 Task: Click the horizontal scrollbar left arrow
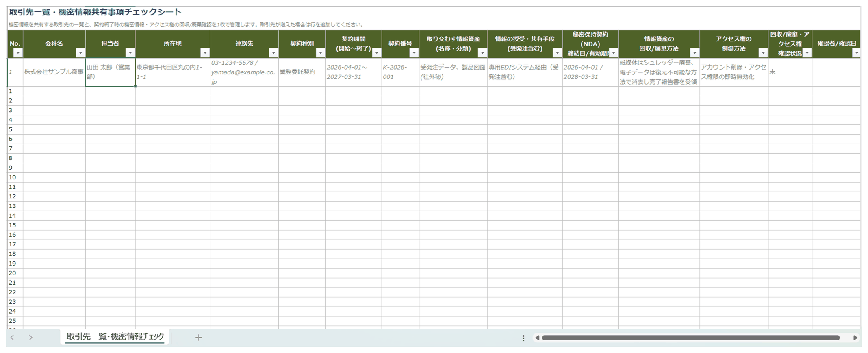coord(537,338)
